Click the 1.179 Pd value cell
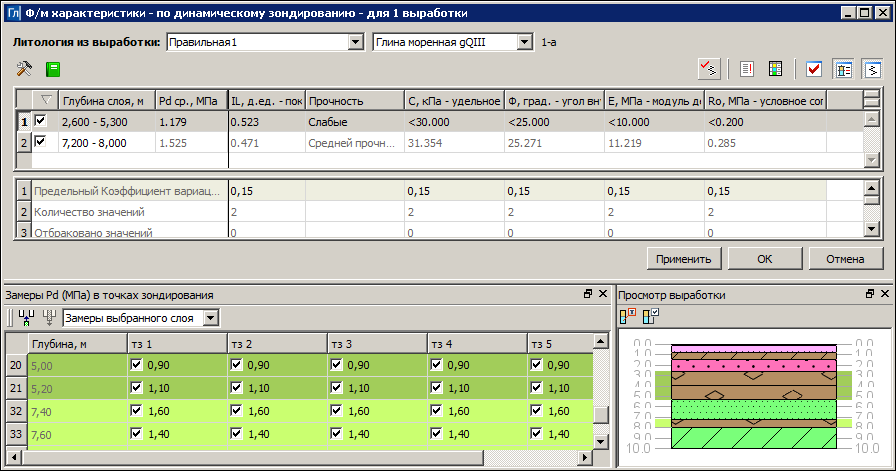The height and width of the screenshot is (471, 896). [x=191, y=122]
